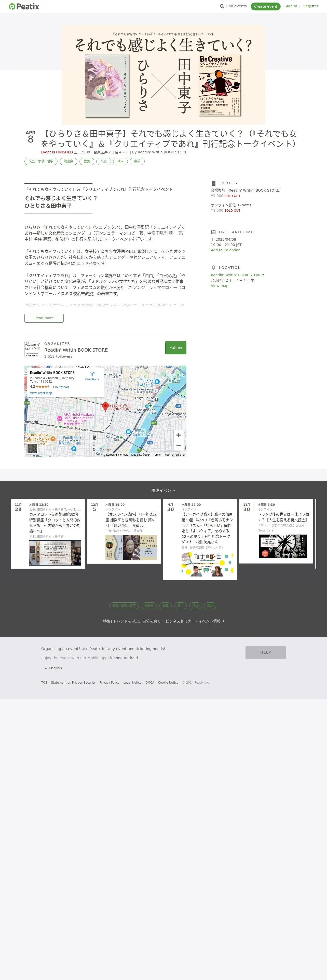The image size is (327, 980).
Task: Select the 政治 tag in the related events section
Action: (x=195, y=606)
